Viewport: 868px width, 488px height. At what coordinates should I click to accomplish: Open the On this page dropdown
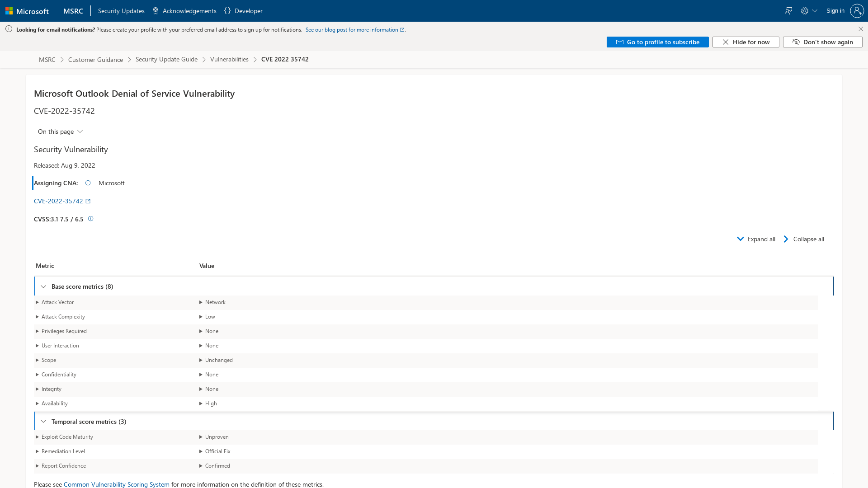[60, 131]
